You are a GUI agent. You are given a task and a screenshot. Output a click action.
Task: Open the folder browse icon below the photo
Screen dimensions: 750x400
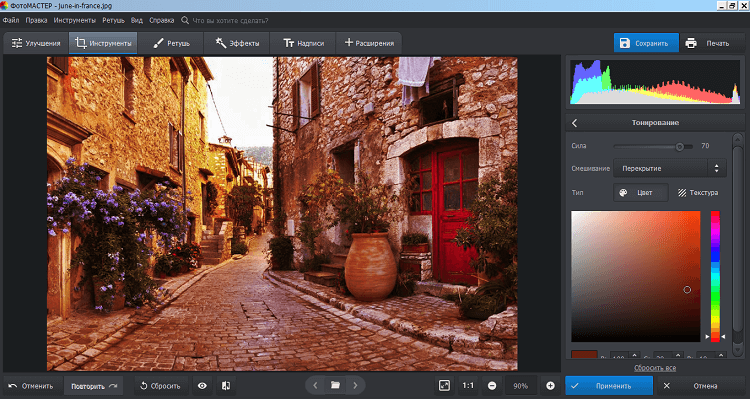[x=336, y=385]
